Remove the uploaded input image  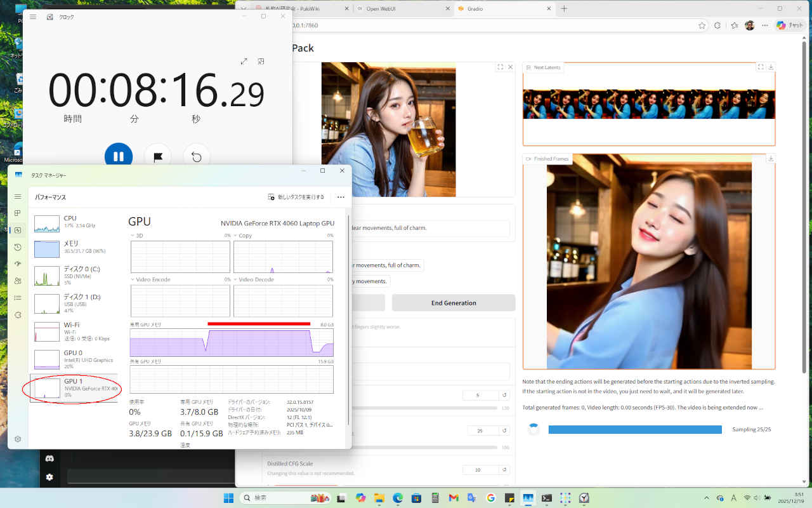(x=511, y=67)
